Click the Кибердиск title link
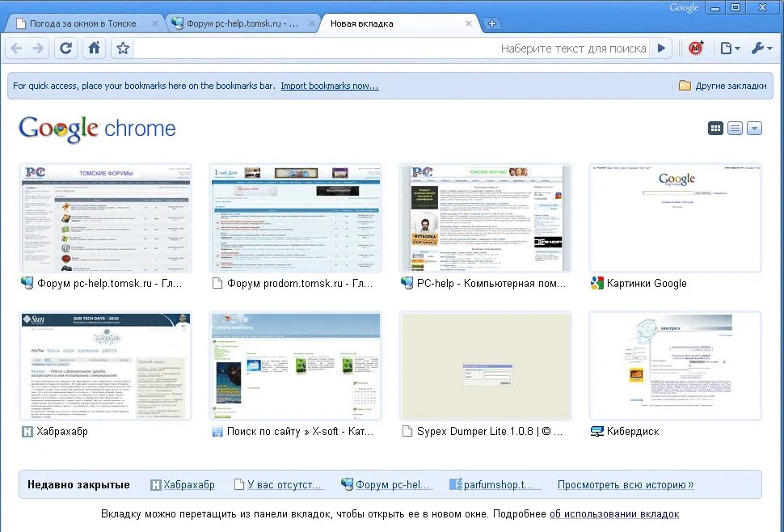Image resolution: width=784 pixels, height=532 pixels. pos(633,432)
